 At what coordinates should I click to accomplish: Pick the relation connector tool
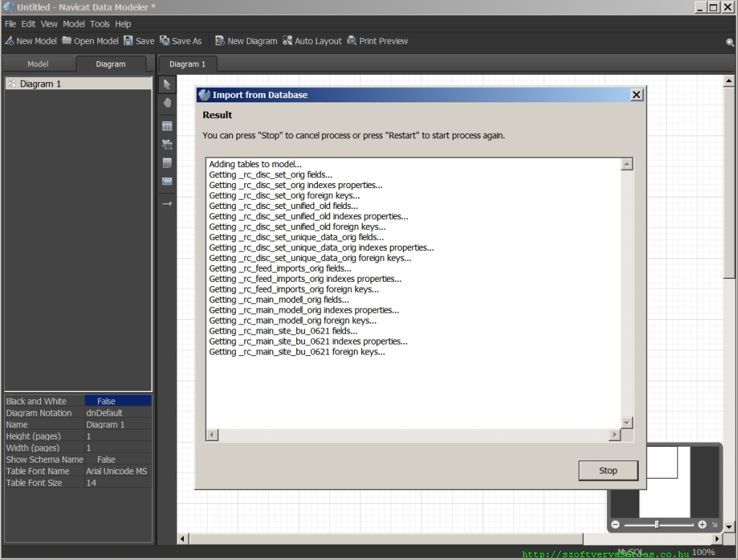pos(167,204)
